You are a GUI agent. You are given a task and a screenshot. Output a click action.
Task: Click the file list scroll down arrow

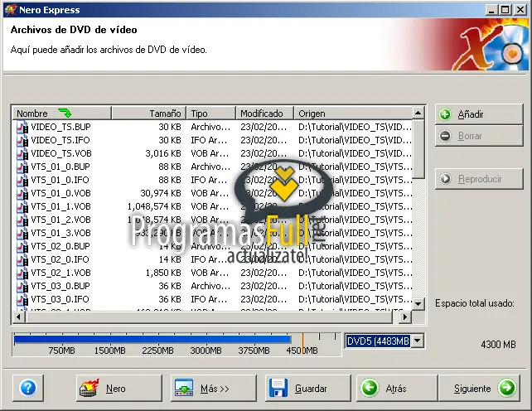418,304
